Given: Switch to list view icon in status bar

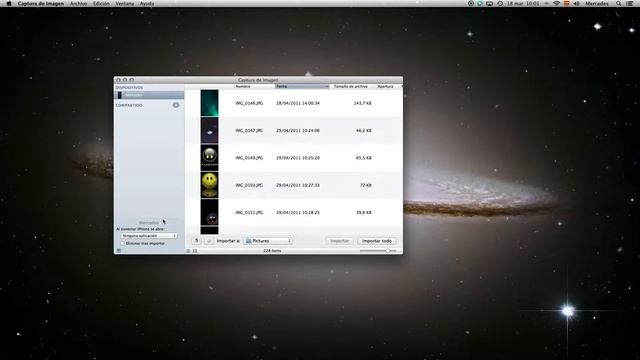Looking at the screenshot, I should tap(188, 251).
